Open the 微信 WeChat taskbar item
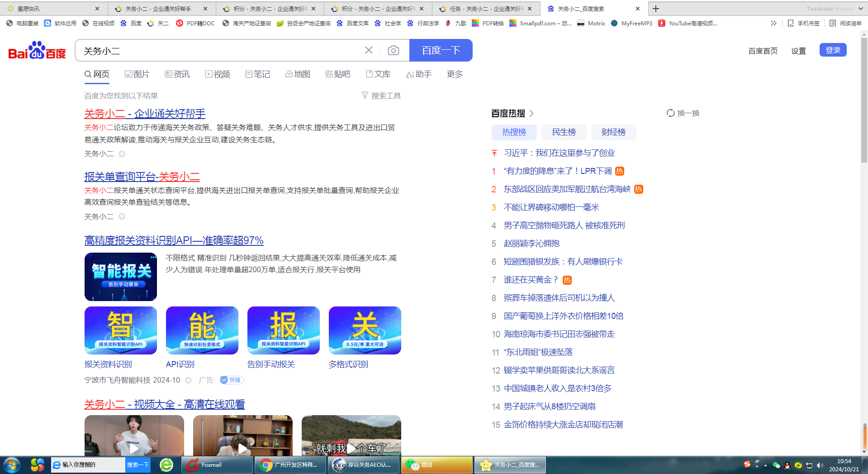Screen dimensions: 868x474 (x=437, y=465)
